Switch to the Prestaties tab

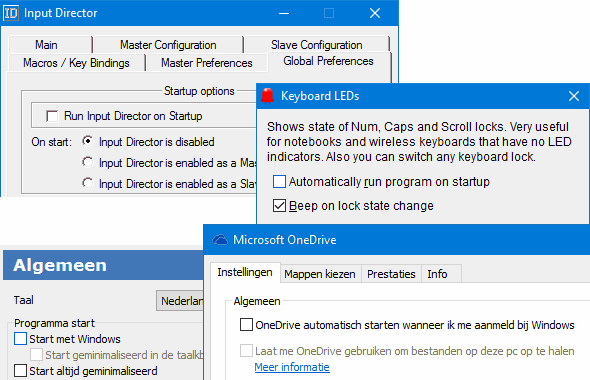391,274
